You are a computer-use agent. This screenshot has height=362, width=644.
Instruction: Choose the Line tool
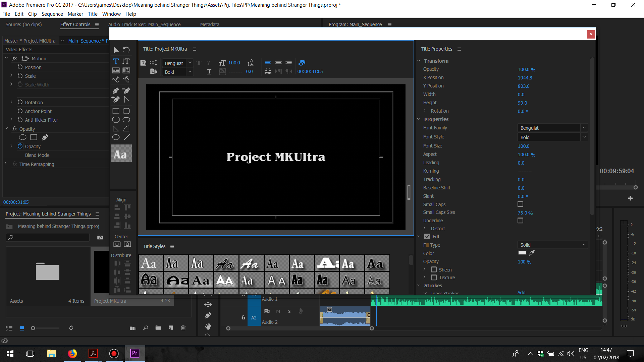click(126, 137)
